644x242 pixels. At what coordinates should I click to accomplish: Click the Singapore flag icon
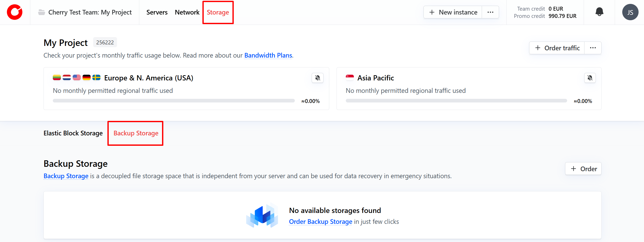(350, 78)
